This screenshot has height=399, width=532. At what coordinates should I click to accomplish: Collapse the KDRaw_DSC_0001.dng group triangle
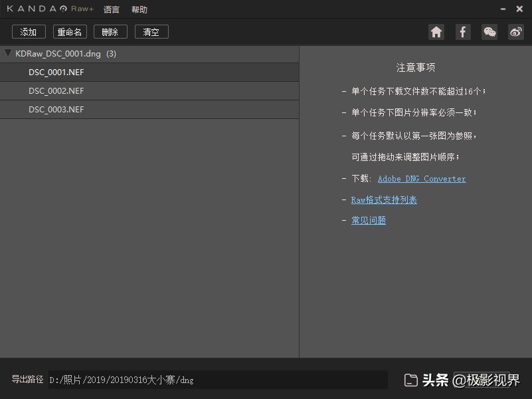7,53
